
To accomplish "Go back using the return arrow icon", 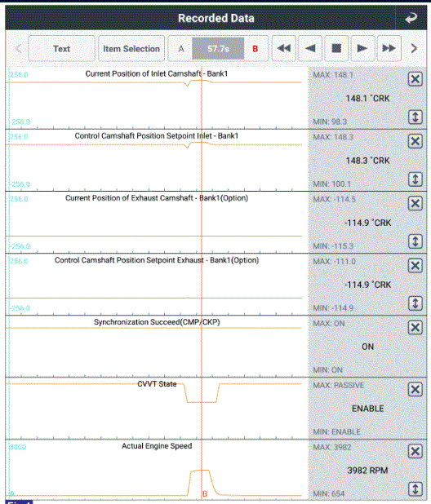I will 411,18.
